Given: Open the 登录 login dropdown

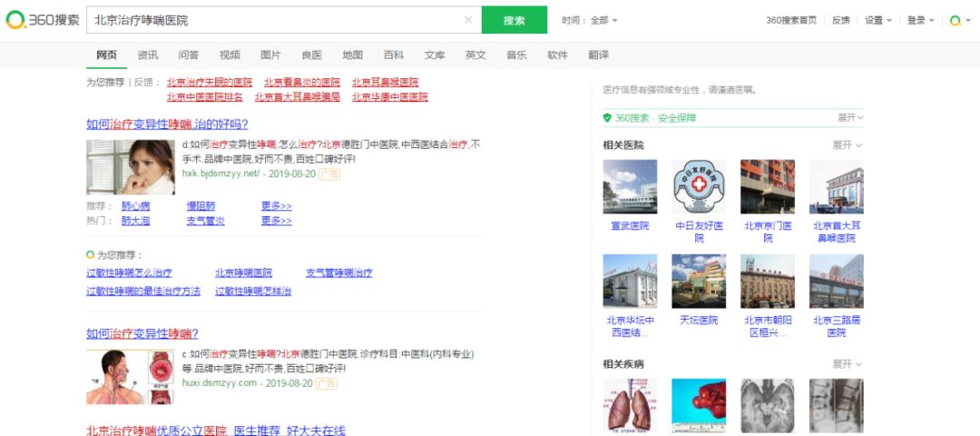Looking at the screenshot, I should (920, 20).
